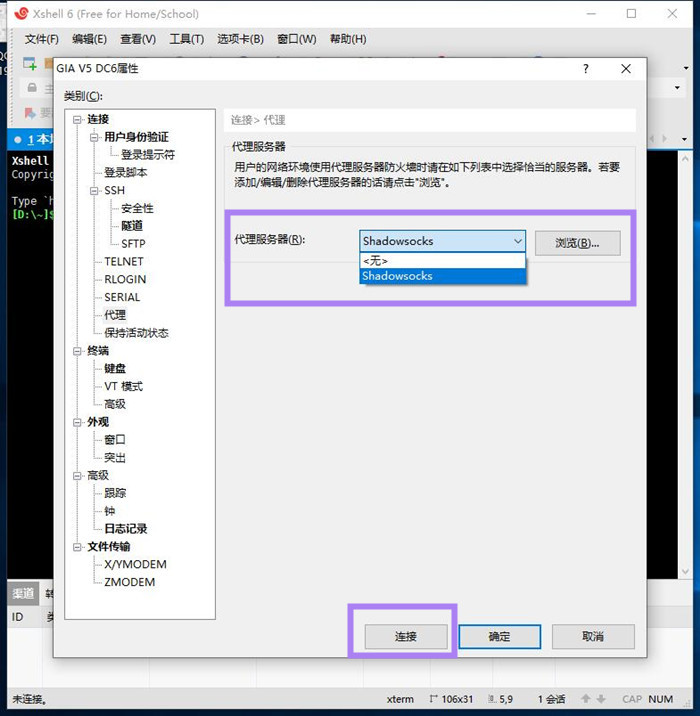
Task: Cancel the dialog with 取消
Action: click(593, 637)
